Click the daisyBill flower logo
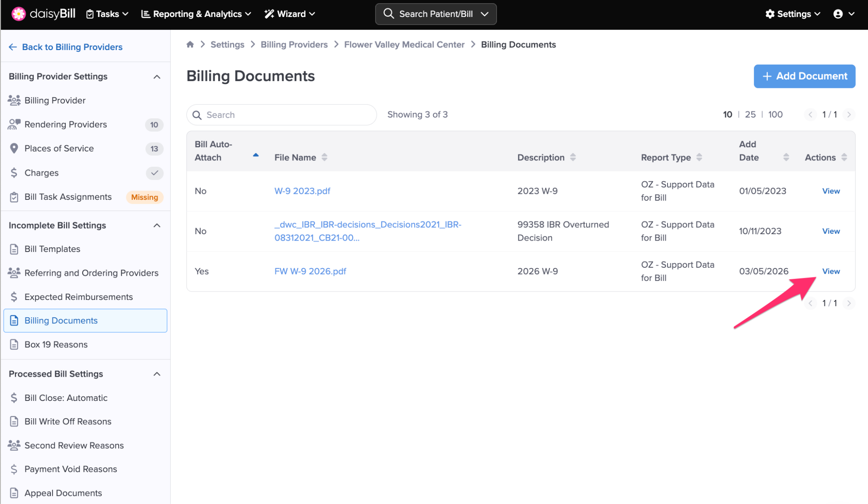868x504 pixels. coord(18,14)
